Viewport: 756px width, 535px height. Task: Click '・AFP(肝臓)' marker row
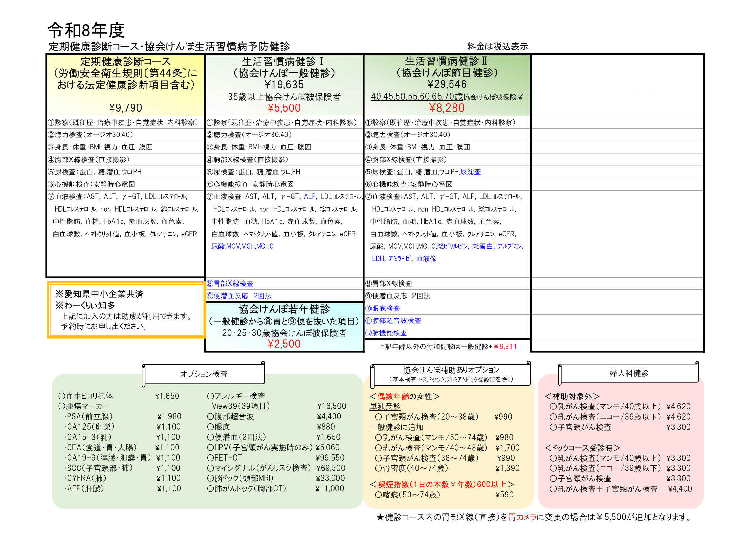122,489
